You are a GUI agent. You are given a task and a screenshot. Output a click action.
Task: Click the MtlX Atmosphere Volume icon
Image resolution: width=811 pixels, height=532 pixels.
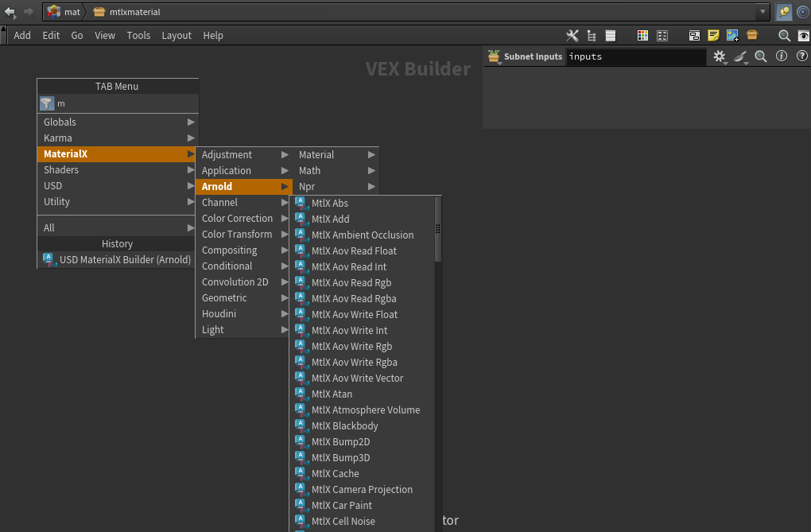[301, 410]
